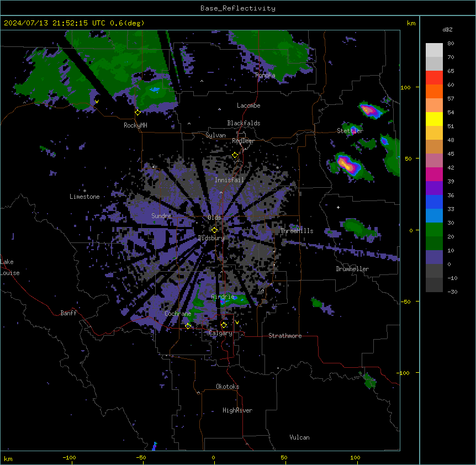Click the Drumheller label
The height and width of the screenshot is (465, 476).
352,269
